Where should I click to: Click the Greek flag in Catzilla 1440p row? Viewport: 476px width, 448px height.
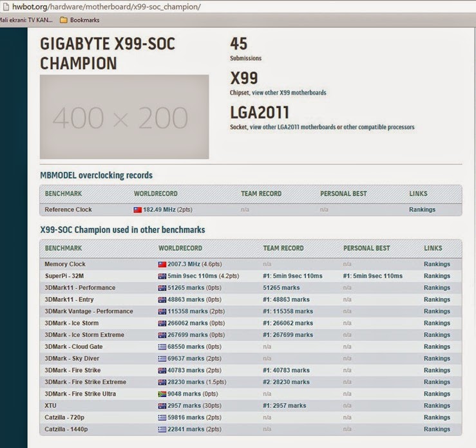point(162,429)
